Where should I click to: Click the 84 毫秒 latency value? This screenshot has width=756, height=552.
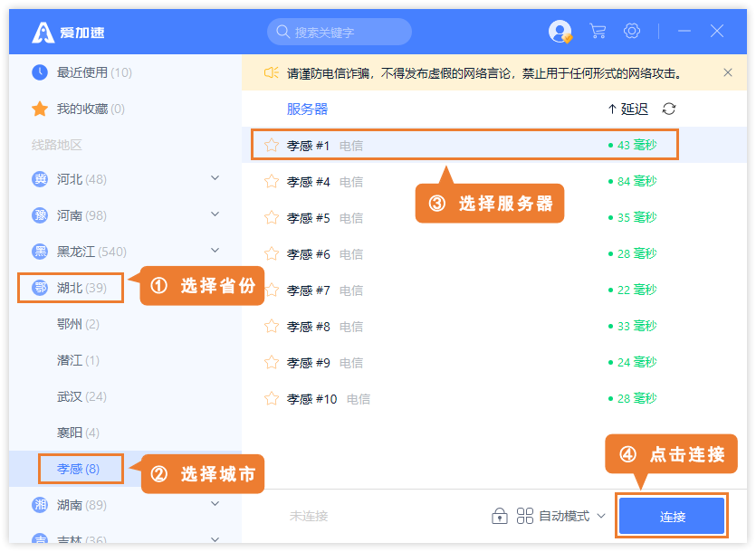pos(636,181)
